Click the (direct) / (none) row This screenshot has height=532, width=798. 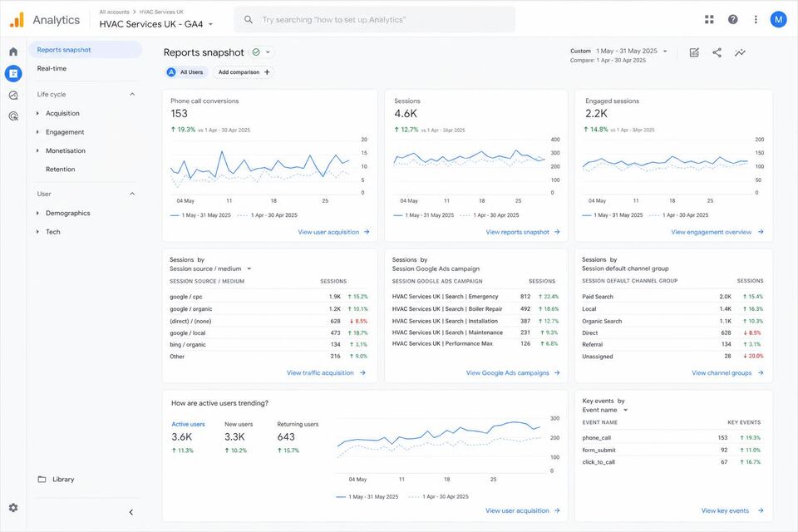pos(268,321)
